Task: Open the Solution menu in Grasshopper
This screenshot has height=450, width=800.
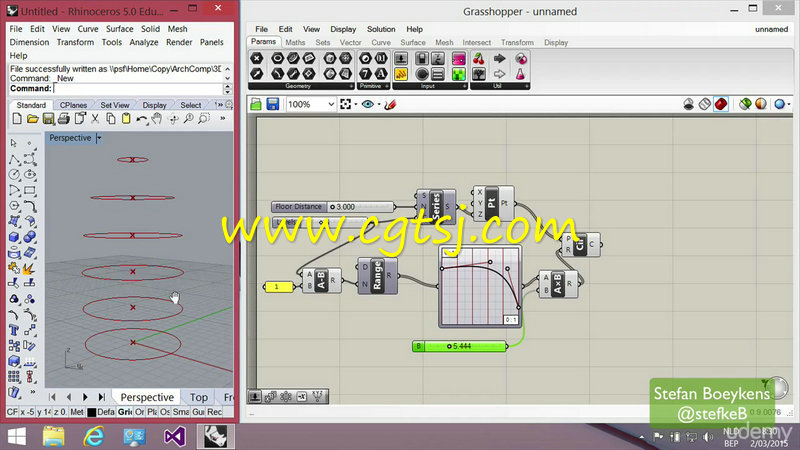Action: (x=381, y=29)
